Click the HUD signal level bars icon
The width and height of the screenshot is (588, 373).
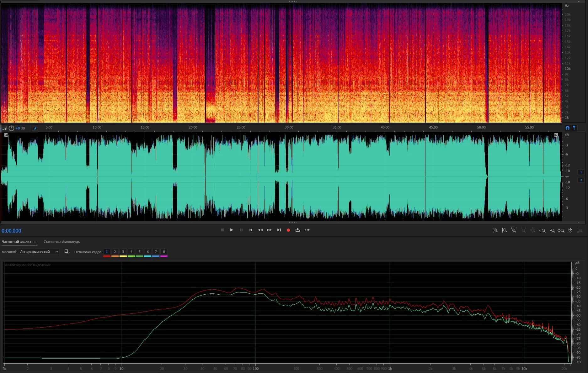coord(4,128)
